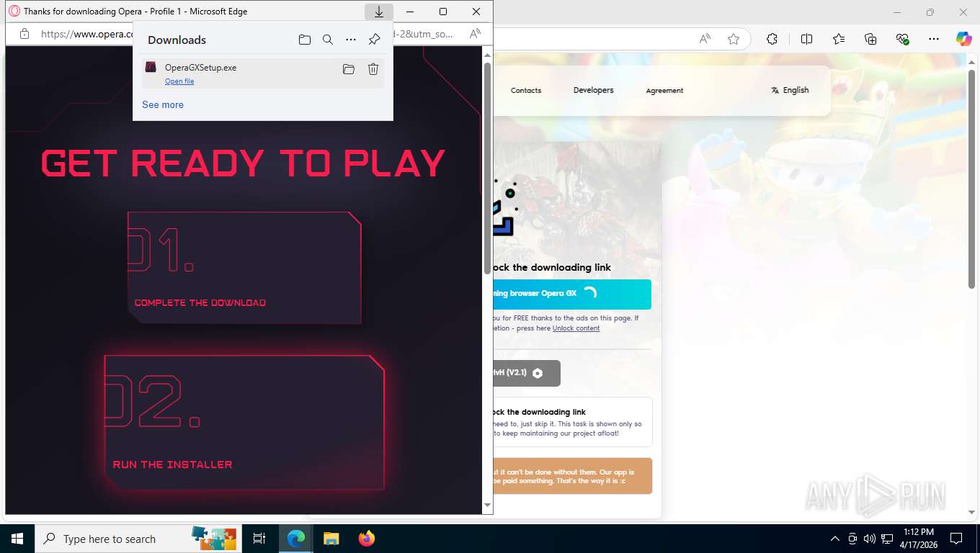The width and height of the screenshot is (980, 553).
Task: Click the Complete the Download step card
Action: click(244, 268)
